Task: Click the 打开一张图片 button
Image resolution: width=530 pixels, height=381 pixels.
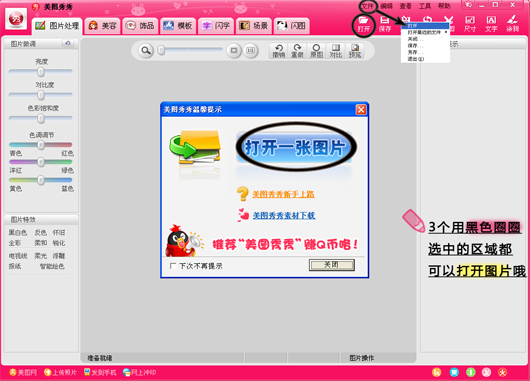Action: pyautogui.click(x=295, y=148)
